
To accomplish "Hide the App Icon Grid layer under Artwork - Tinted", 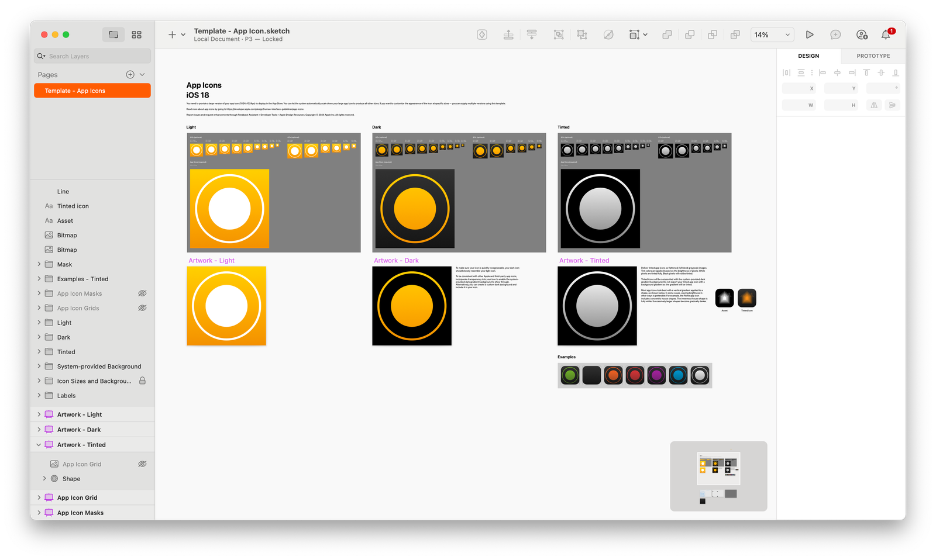I will point(142,464).
